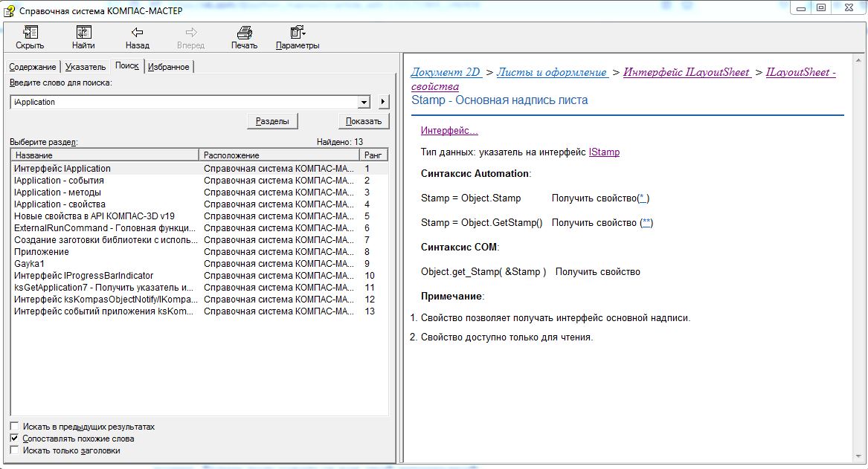Switch to the Содержание tab
The height and width of the screenshot is (469, 868).
click(33, 67)
